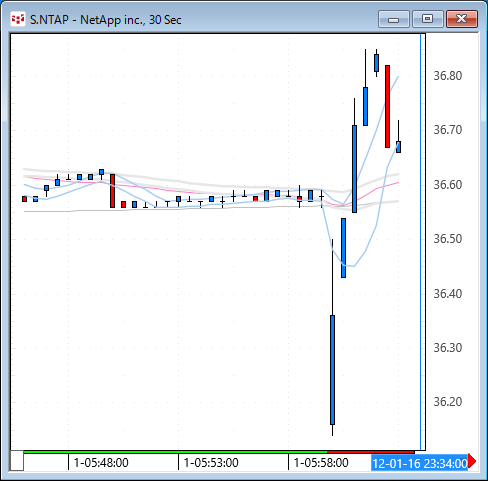The width and height of the screenshot is (488, 481).
Task: Click the 36.40 price label
Action: (448, 294)
